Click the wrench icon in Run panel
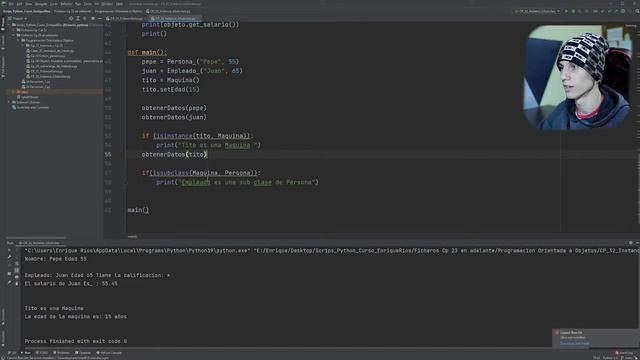This screenshot has height=360, width=640. pyautogui.click(x=9, y=257)
